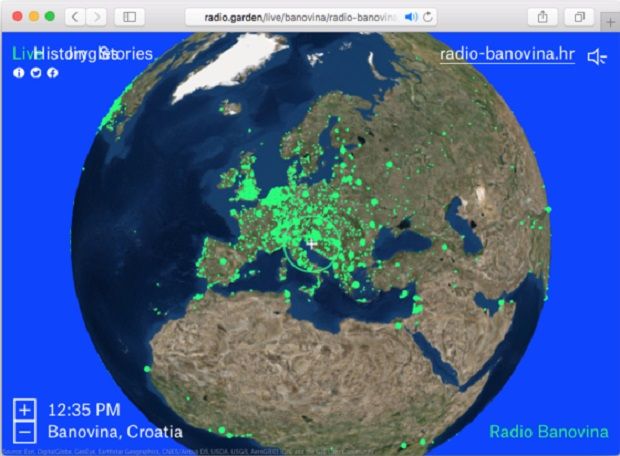
Task: Open the Twitter share icon
Action: click(36, 73)
